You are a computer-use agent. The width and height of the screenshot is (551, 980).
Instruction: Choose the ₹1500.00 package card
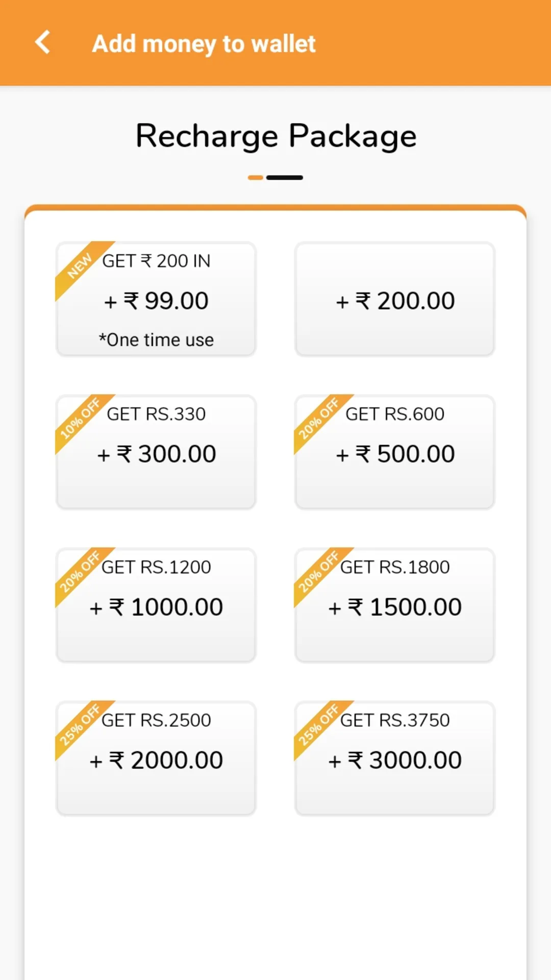[x=395, y=605]
